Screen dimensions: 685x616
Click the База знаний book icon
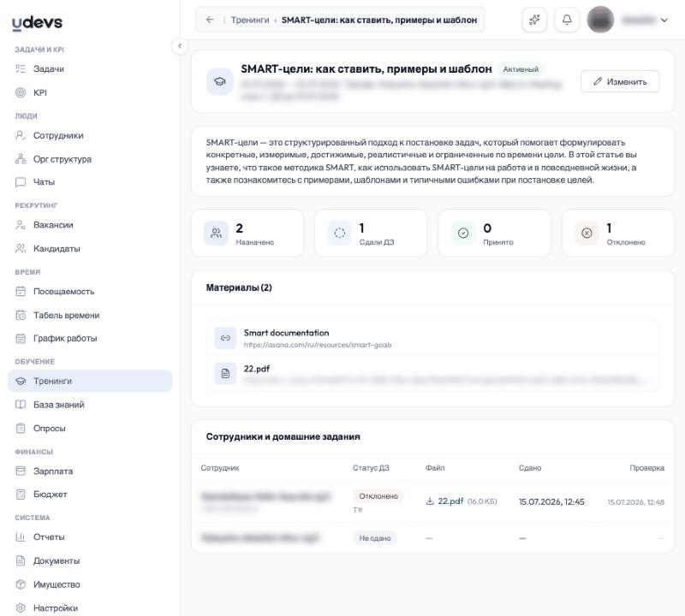click(21, 405)
